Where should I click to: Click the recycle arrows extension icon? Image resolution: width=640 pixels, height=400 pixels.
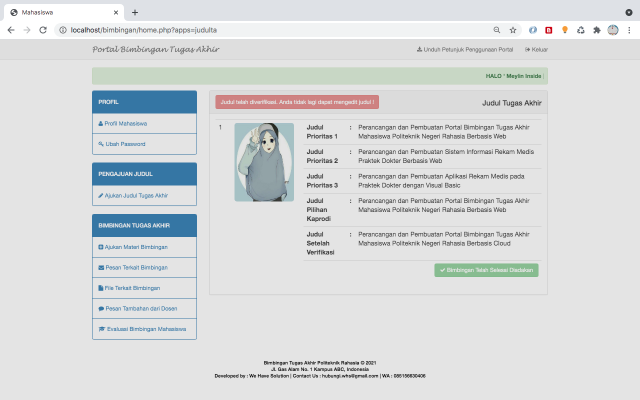click(x=582, y=30)
